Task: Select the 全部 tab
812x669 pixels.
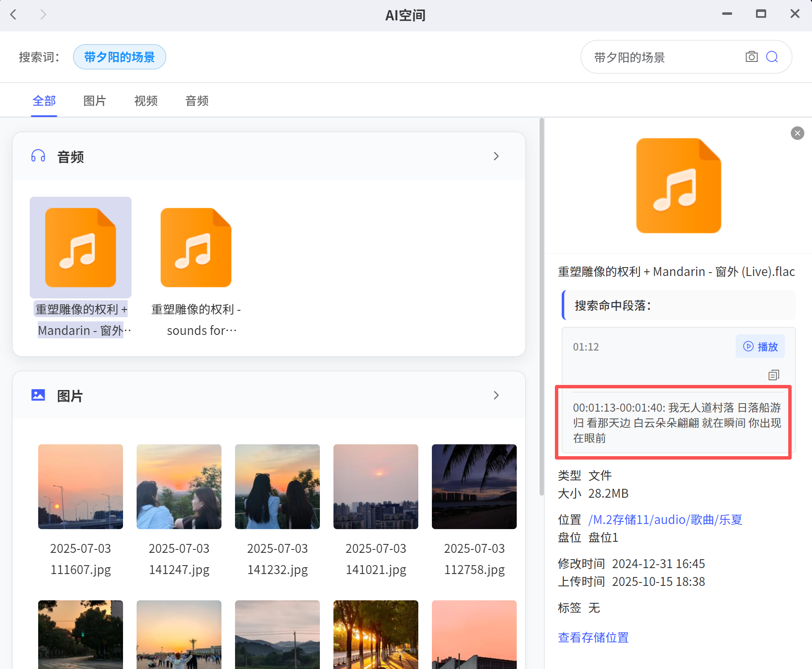Action: [44, 101]
